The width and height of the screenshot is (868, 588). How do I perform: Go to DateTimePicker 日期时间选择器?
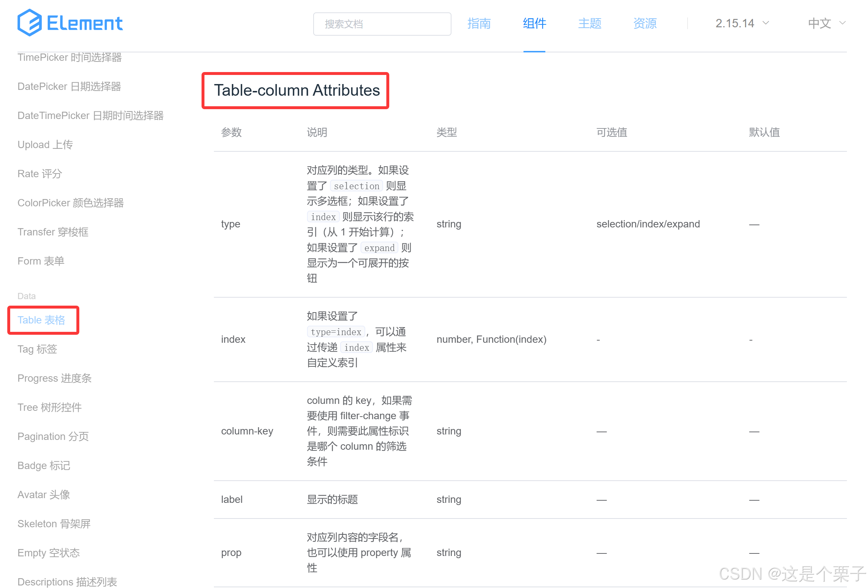[90, 115]
